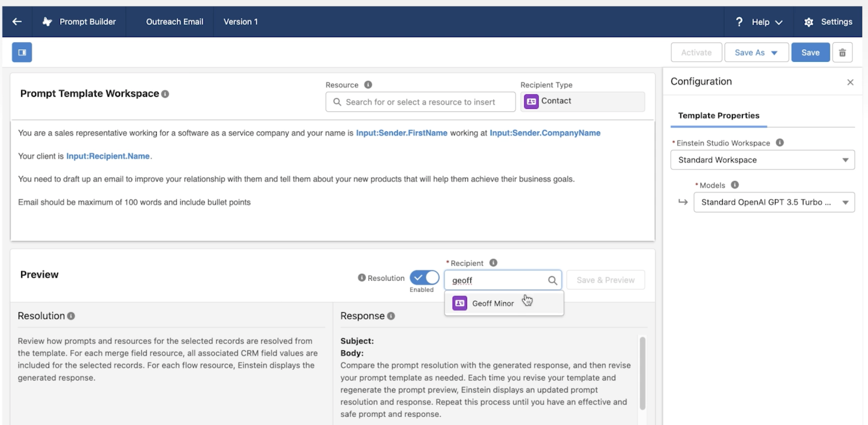Select Geoff Minor from suggestions
The width and height of the screenshot is (868, 425).
493,303
